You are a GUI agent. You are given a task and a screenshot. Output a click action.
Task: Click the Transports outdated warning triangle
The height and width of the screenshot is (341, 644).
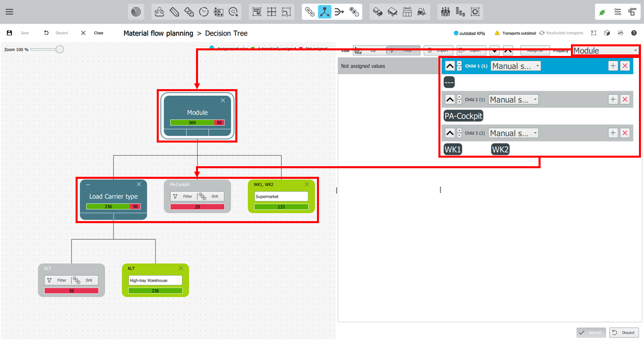[x=497, y=33]
